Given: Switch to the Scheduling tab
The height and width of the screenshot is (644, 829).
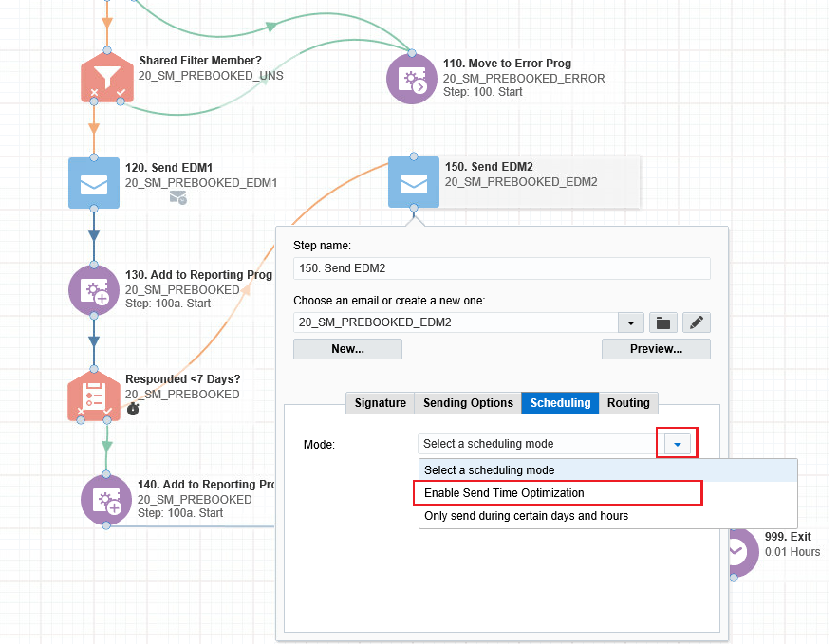Looking at the screenshot, I should 560,403.
